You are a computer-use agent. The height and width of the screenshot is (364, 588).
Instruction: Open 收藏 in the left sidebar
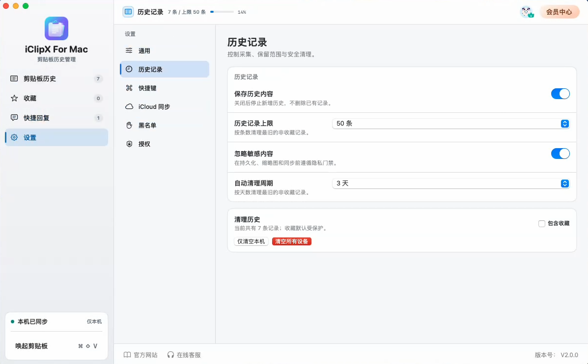click(56, 98)
